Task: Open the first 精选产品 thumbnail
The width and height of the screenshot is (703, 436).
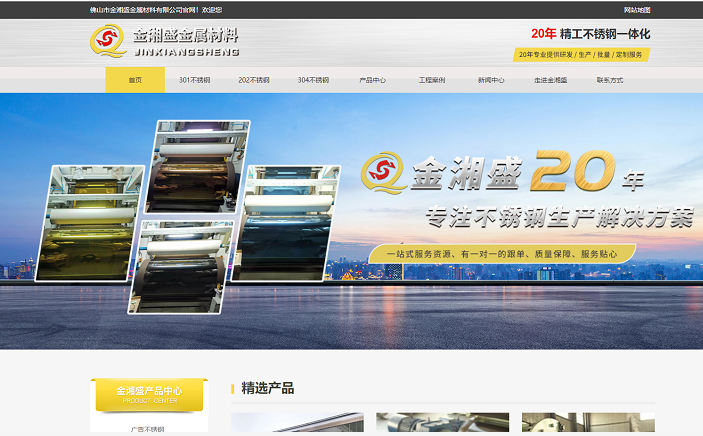Action: click(x=297, y=424)
